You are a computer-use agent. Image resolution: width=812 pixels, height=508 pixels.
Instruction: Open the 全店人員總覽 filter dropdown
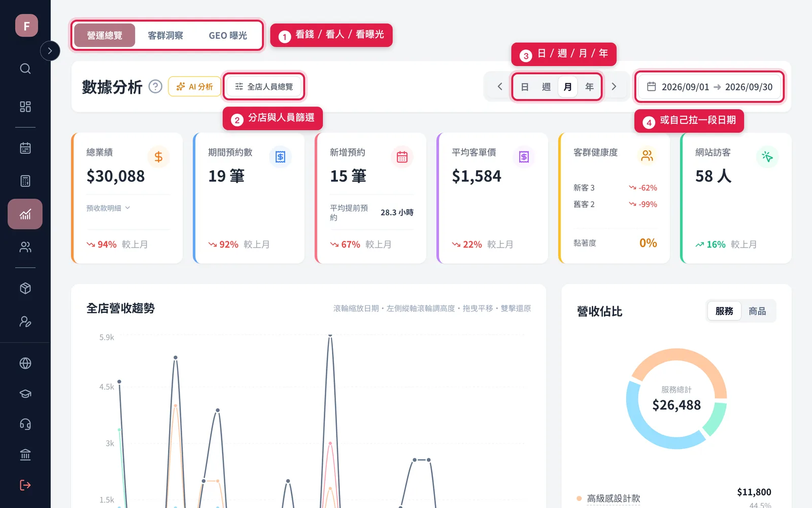[264, 86]
